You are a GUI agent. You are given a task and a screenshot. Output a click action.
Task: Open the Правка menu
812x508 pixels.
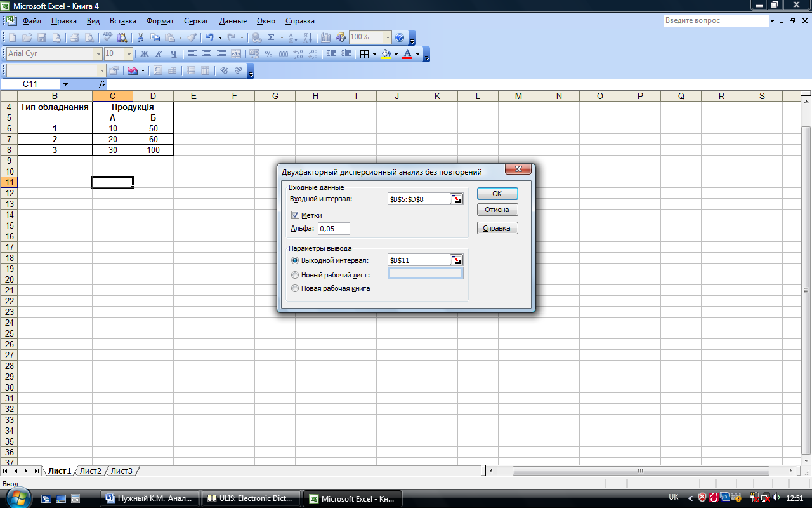pos(64,21)
